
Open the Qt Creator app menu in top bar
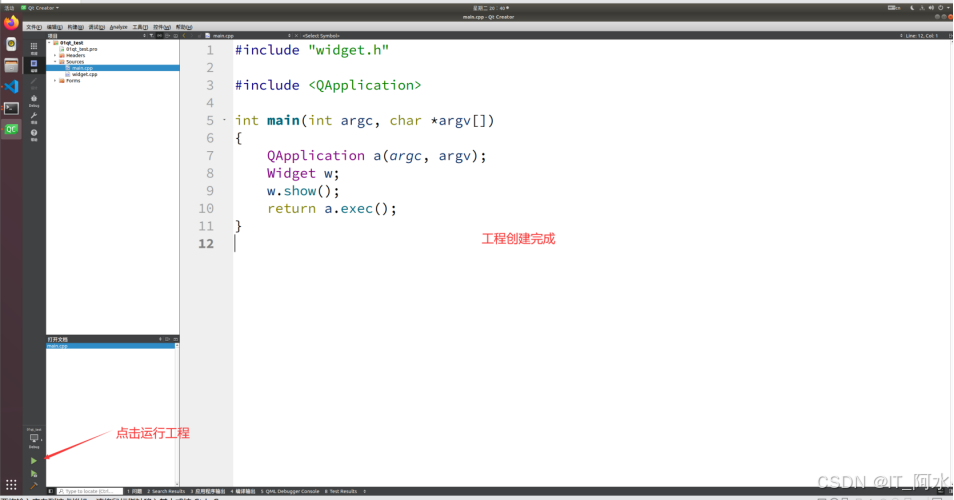[40, 8]
